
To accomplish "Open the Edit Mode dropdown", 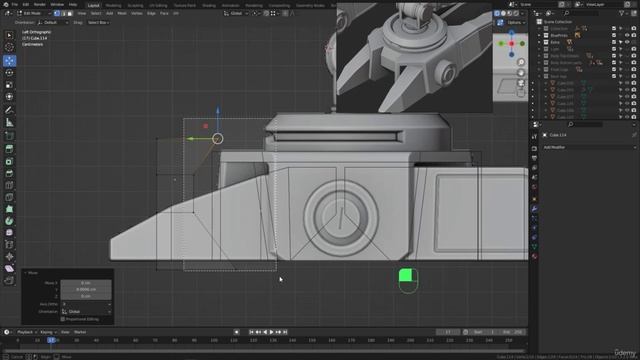I will click(x=33, y=13).
